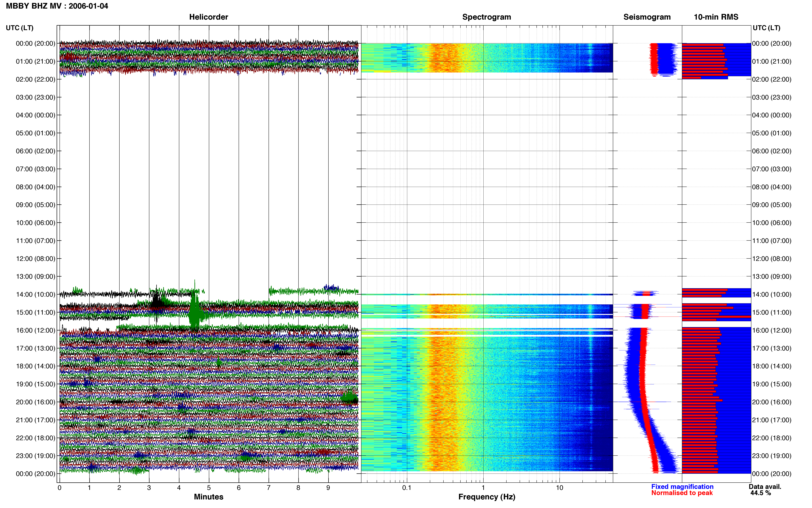Image resolution: width=812 pixels, height=508 pixels.
Task: Select the '10-min RMS' panel heading
Action: click(716, 17)
